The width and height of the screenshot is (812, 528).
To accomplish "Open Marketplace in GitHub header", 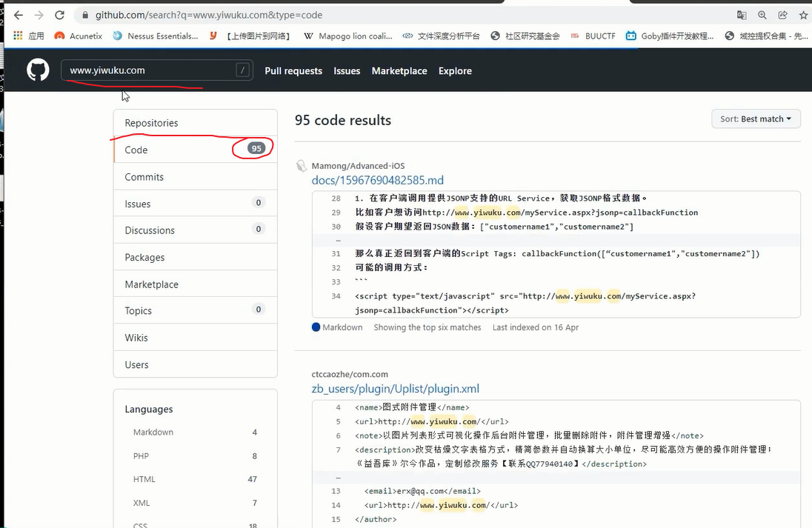I will coord(399,71).
